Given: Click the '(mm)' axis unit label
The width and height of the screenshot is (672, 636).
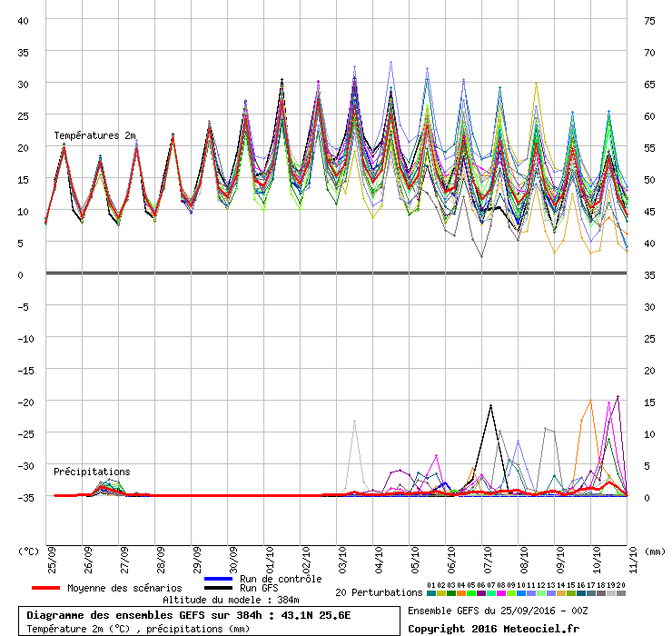Looking at the screenshot, I should click(x=655, y=552).
